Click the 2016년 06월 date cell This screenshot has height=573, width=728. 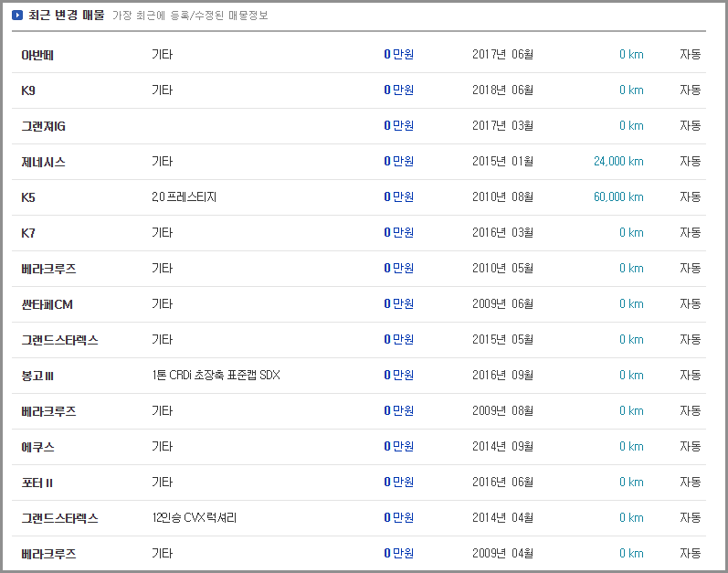click(502, 483)
